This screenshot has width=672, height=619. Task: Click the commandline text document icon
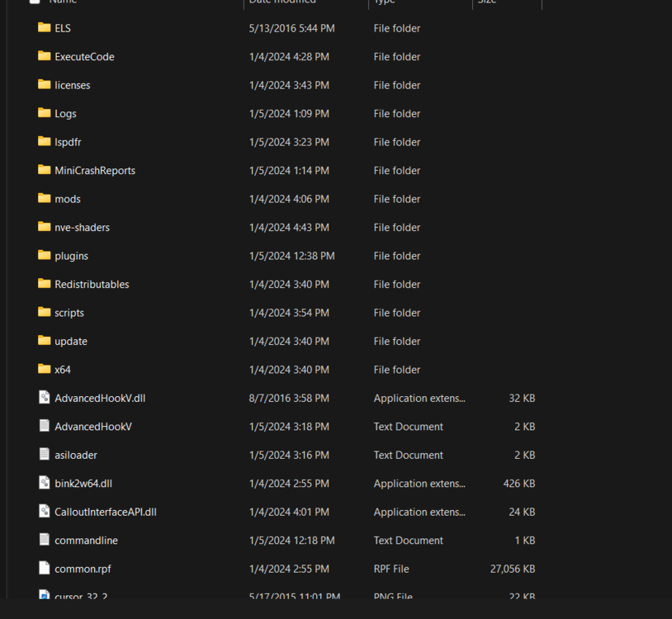(44, 541)
